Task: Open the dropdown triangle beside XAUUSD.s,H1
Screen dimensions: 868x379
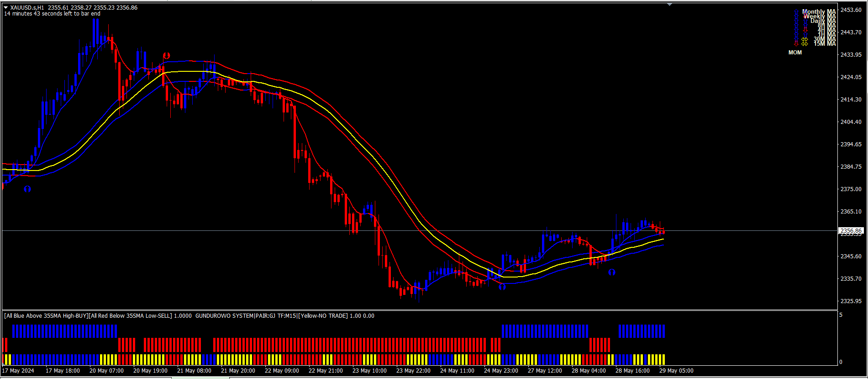Action: point(6,7)
